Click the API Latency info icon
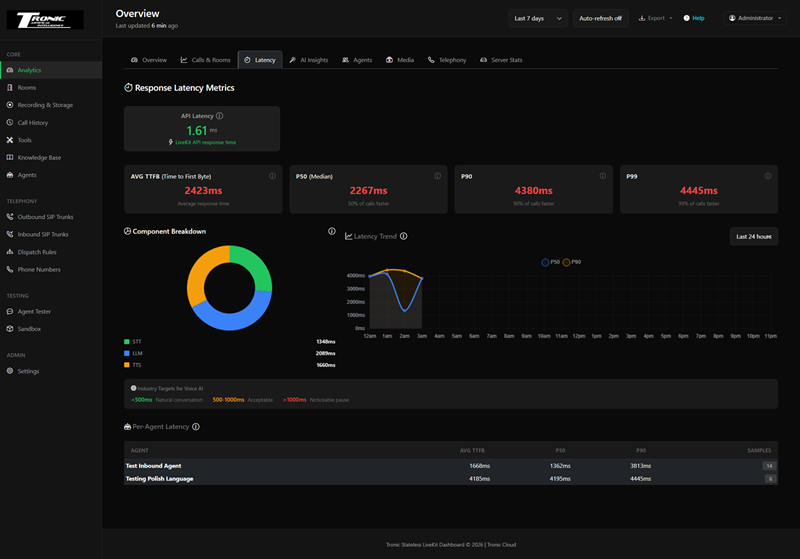Image resolution: width=800 pixels, height=559 pixels. (x=219, y=116)
